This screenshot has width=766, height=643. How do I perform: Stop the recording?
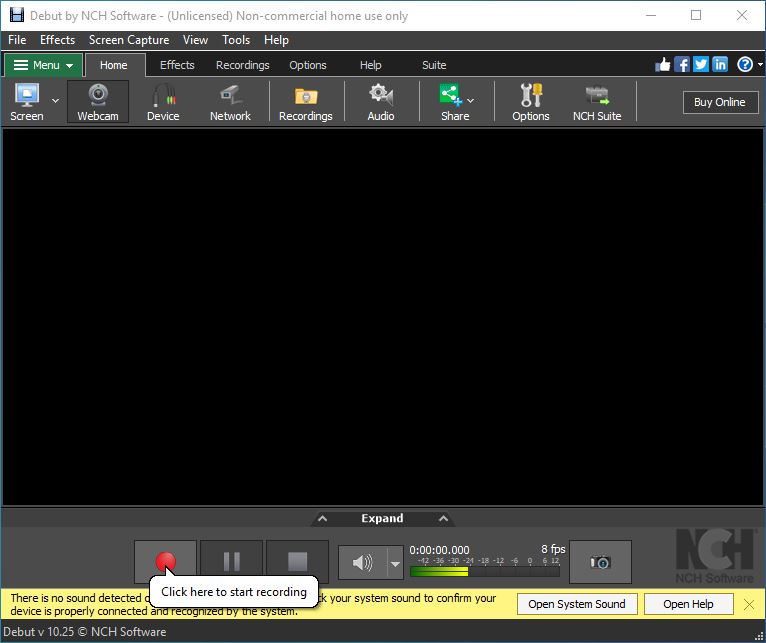pos(298,561)
